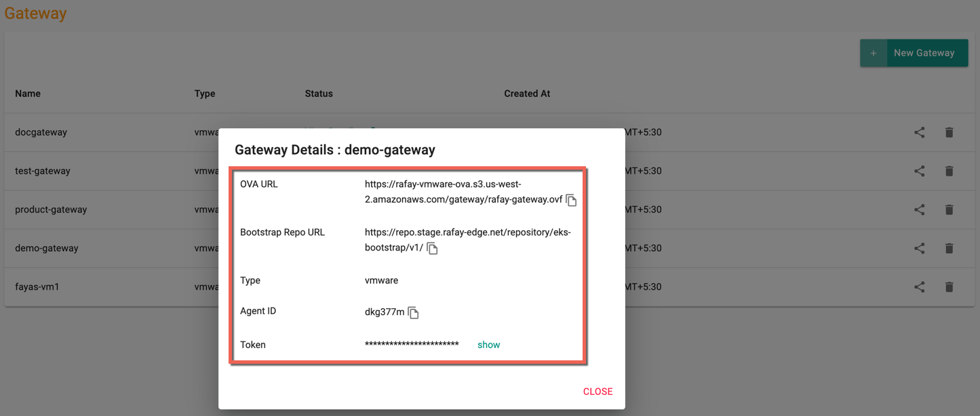The image size is (980, 416).
Task: Delete the test-gateway entry
Action: (x=949, y=171)
